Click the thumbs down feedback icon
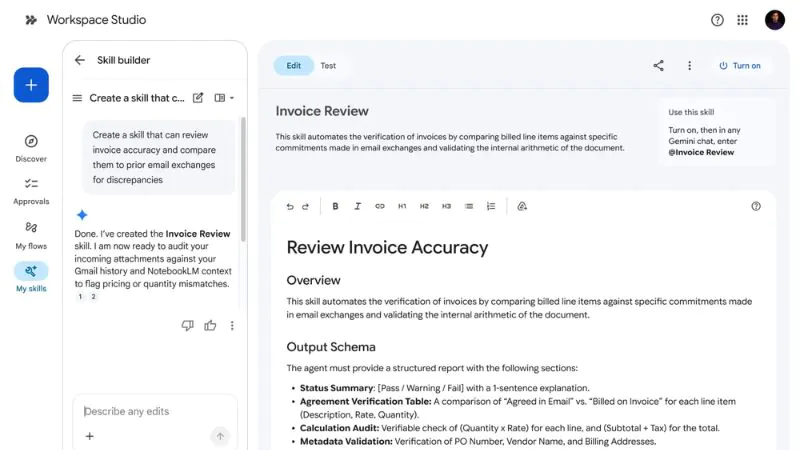This screenshot has width=800, height=450. pyautogui.click(x=187, y=326)
